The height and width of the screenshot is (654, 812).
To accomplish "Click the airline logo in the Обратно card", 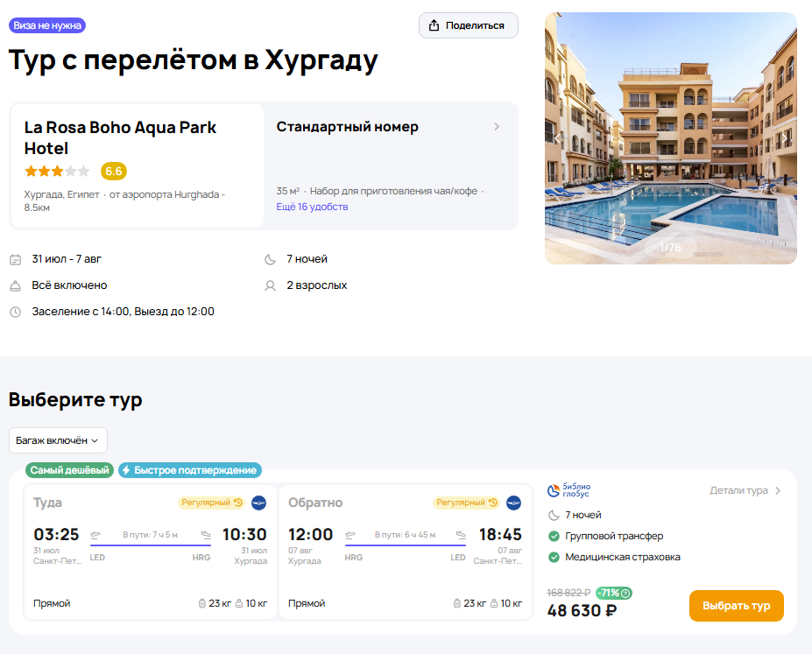I will [514, 503].
